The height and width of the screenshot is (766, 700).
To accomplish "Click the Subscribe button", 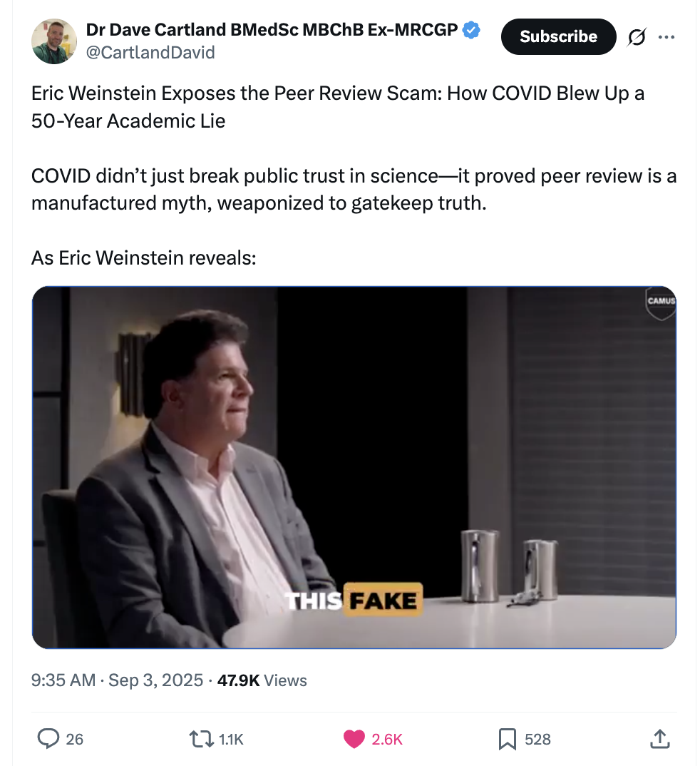I will click(558, 36).
